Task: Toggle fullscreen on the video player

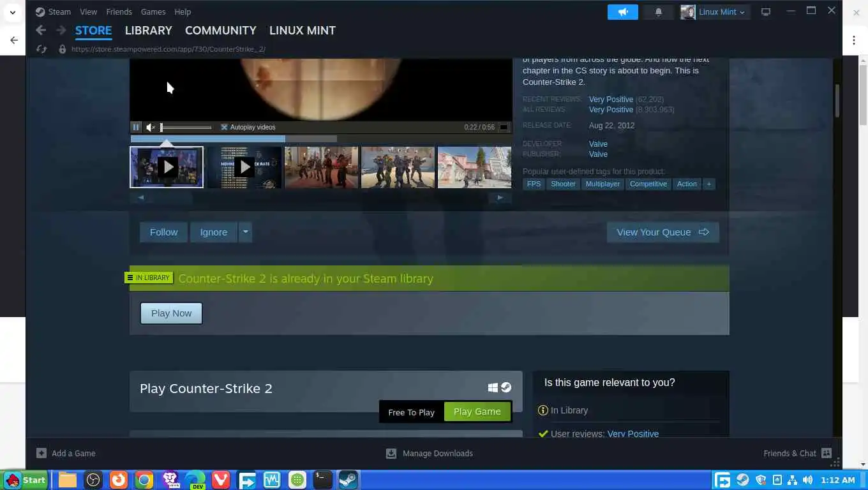Action: [504, 127]
